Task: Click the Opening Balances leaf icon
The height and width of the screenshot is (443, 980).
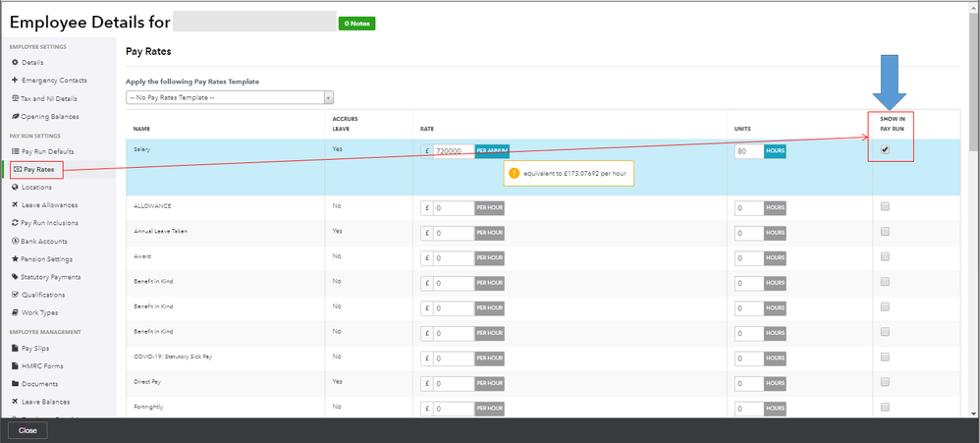Action: coord(16,117)
